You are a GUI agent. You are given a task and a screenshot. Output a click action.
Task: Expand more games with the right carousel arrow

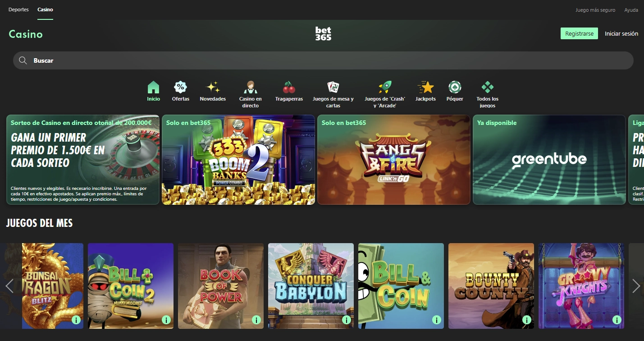(x=636, y=286)
